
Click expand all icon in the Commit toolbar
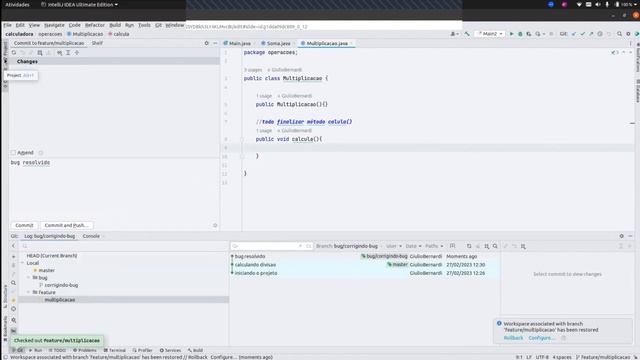(68, 53)
